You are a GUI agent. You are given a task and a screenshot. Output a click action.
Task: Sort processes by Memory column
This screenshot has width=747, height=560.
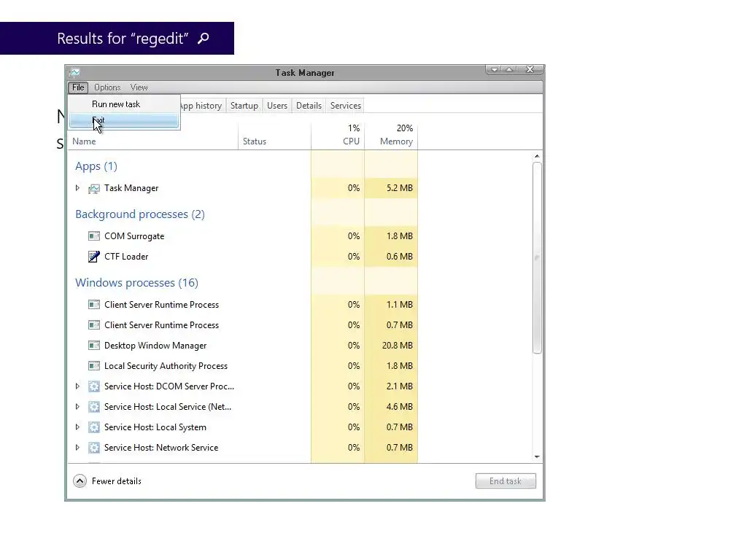391,136
